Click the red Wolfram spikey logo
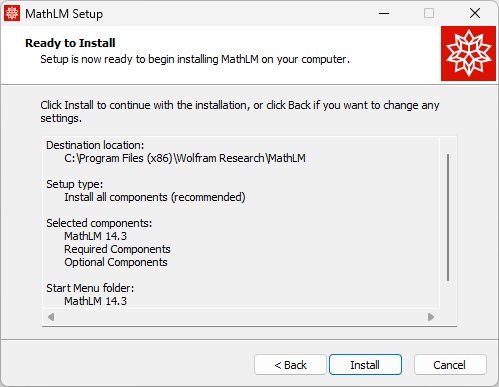 coord(468,53)
